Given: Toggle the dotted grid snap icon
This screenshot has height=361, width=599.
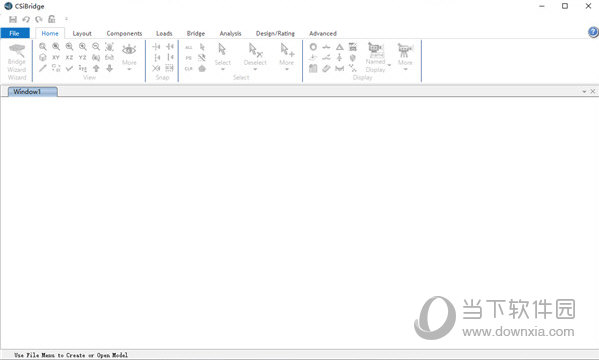Looking at the screenshot, I should pyautogui.click(x=170, y=68).
